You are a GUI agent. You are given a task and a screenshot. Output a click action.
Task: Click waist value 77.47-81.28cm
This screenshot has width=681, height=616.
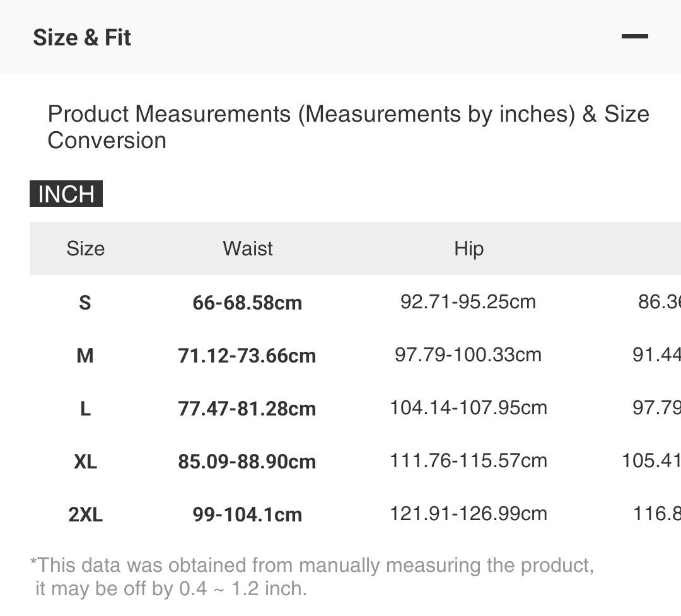[247, 409]
